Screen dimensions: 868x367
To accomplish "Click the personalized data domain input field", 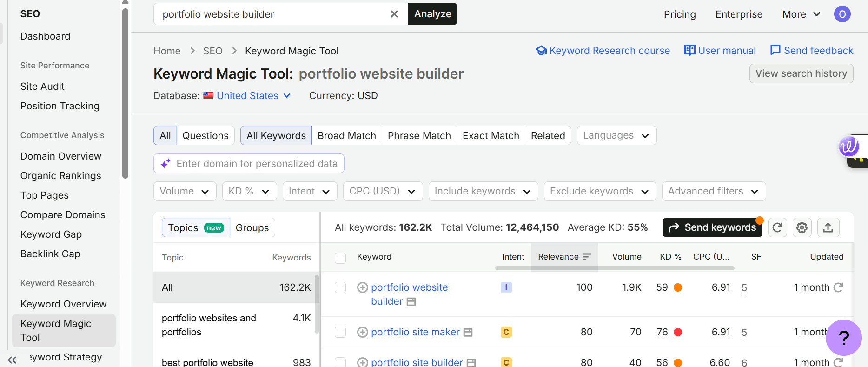I will click(249, 163).
